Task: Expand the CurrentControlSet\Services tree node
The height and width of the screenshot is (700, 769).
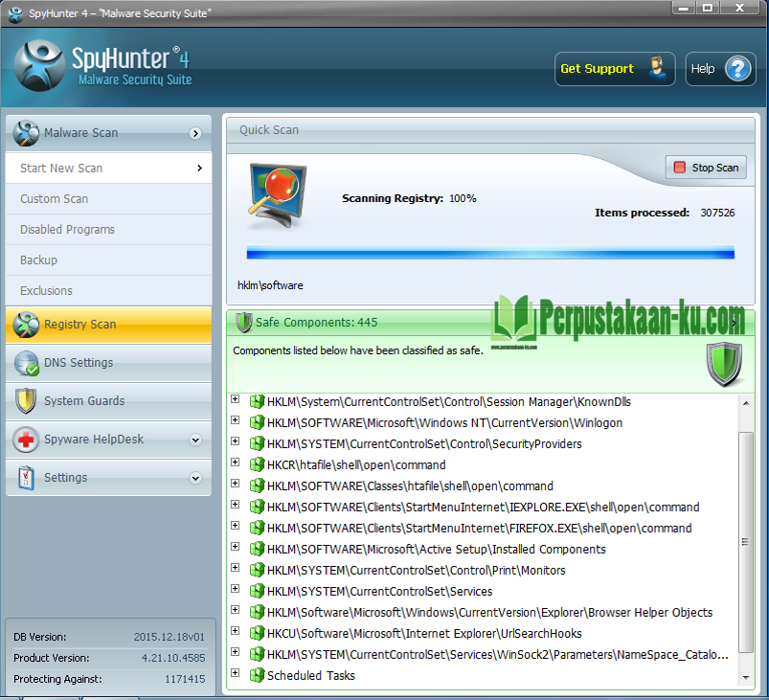Action: (236, 589)
